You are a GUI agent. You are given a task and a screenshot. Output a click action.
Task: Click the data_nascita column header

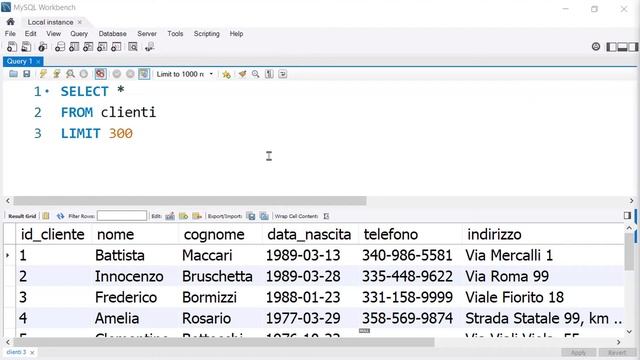pyautogui.click(x=309, y=234)
